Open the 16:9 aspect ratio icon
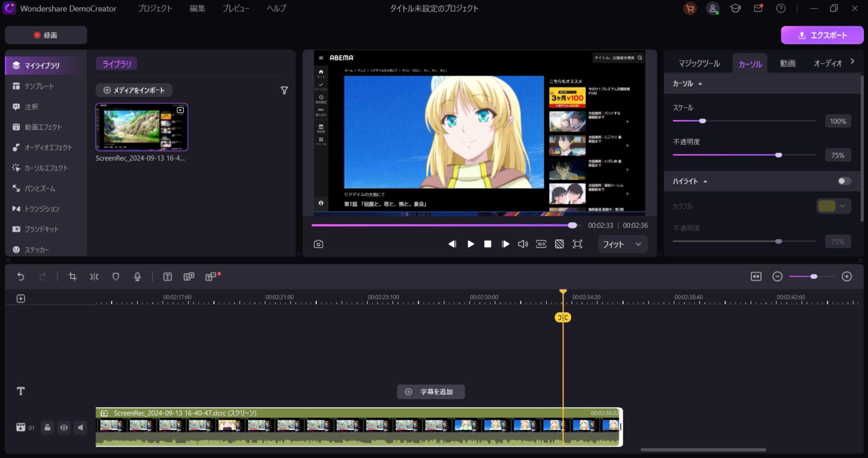 pos(541,244)
